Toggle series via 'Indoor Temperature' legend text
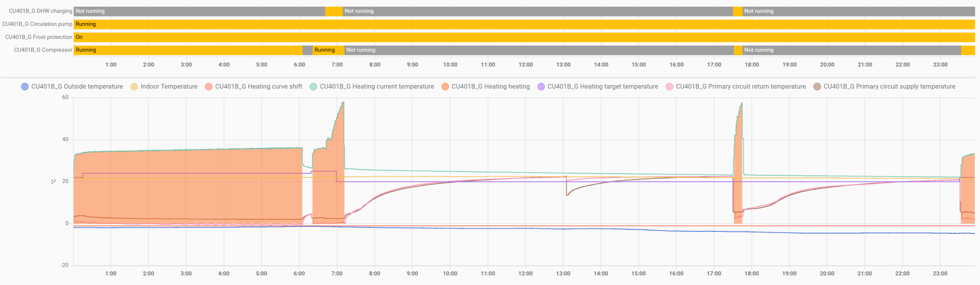Viewport: 980px width, 285px height. 169,87
